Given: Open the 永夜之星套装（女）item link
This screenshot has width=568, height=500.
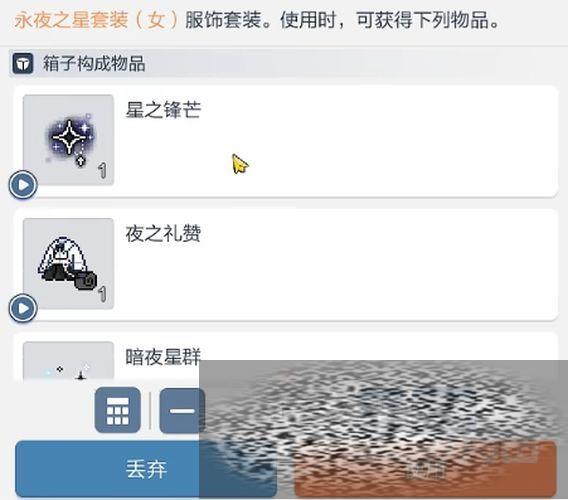Looking at the screenshot, I should point(96,20).
